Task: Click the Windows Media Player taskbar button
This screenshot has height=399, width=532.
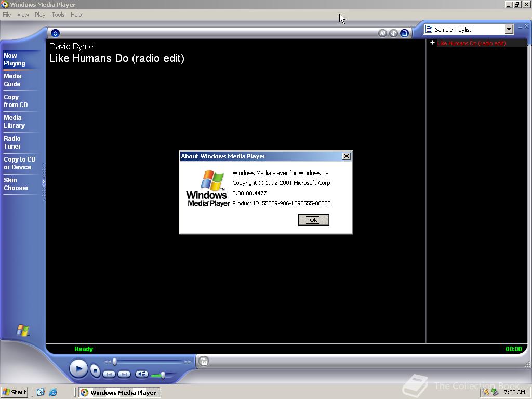Action: click(119, 393)
